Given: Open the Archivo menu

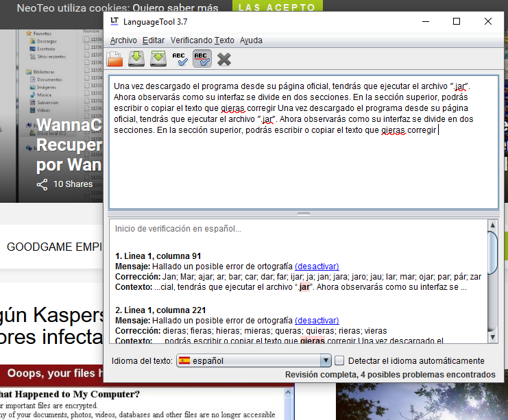Looking at the screenshot, I should (x=123, y=40).
